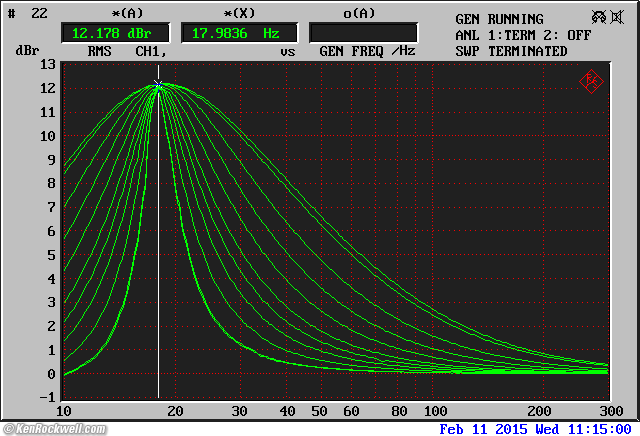This screenshot has width=640, height=436.
Task: Select the 12.178 dBr level readout field
Action: pos(115,32)
